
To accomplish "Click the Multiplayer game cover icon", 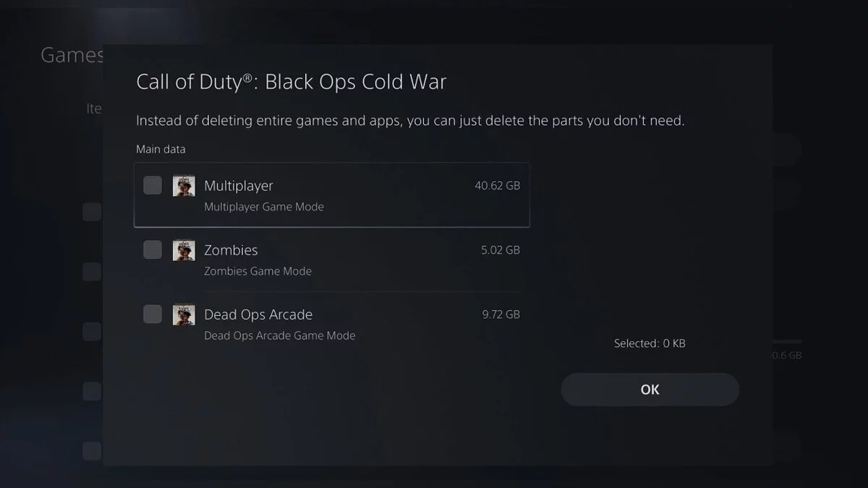I will pyautogui.click(x=184, y=186).
